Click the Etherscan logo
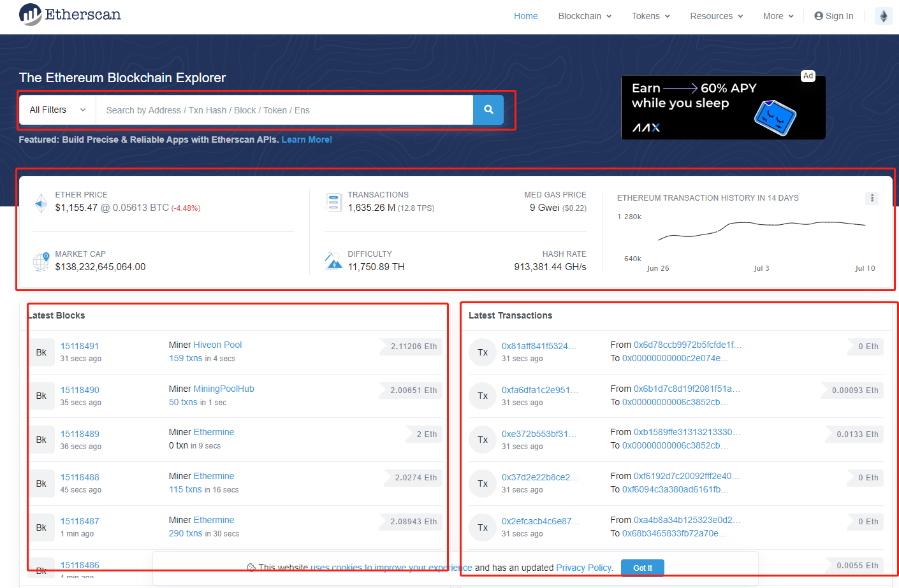Screen dimensions: 899x588 point(70,15)
